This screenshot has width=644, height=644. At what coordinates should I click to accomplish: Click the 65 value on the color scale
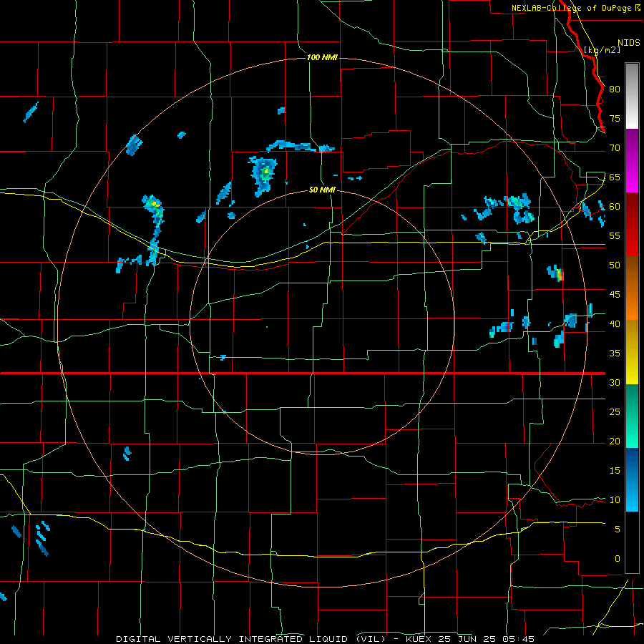click(615, 177)
